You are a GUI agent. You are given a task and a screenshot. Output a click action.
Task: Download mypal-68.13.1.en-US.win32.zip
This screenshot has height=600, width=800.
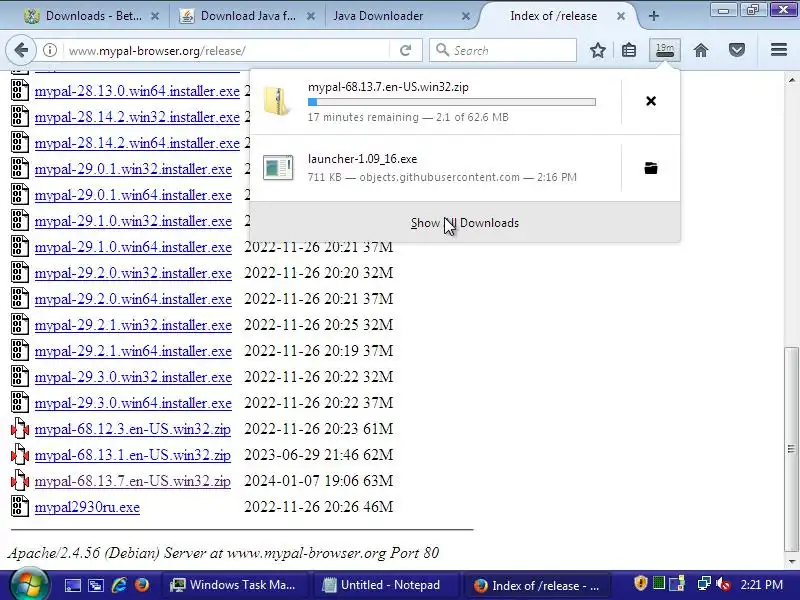point(133,455)
